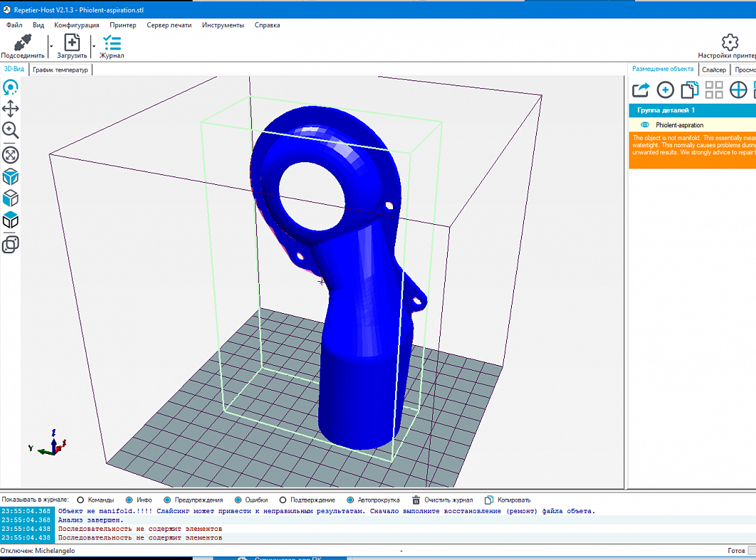Activate the move viewpoint arrows tool
The height and width of the screenshot is (560, 756).
pos(11,109)
